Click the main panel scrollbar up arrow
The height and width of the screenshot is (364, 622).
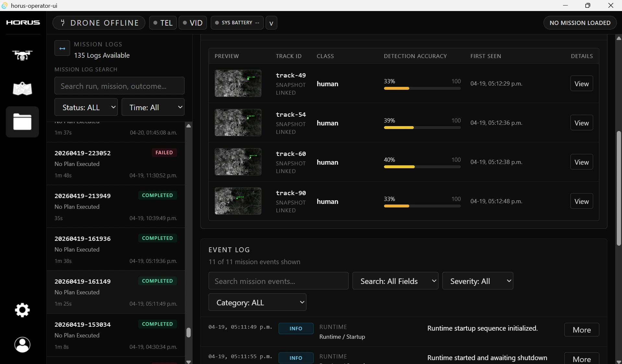pos(619,38)
